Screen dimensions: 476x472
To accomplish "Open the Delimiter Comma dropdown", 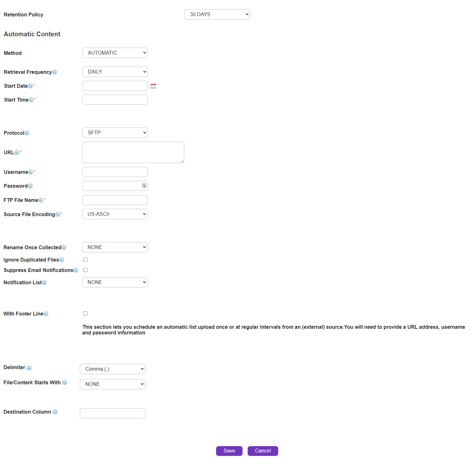I will [112, 369].
